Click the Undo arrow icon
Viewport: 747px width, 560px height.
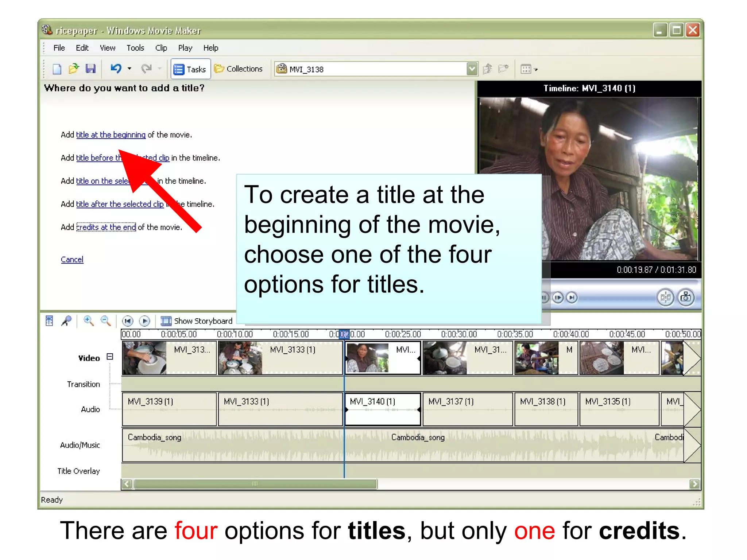click(x=116, y=69)
